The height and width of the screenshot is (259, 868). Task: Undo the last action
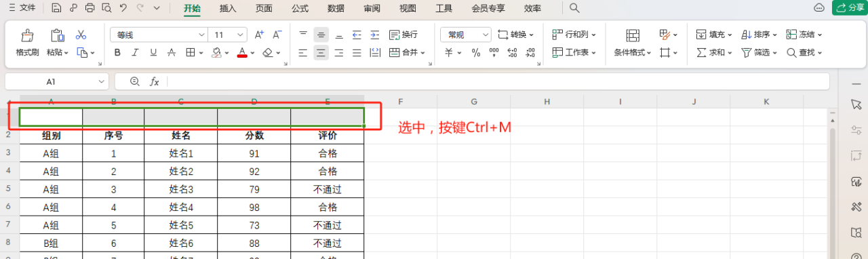(x=123, y=8)
